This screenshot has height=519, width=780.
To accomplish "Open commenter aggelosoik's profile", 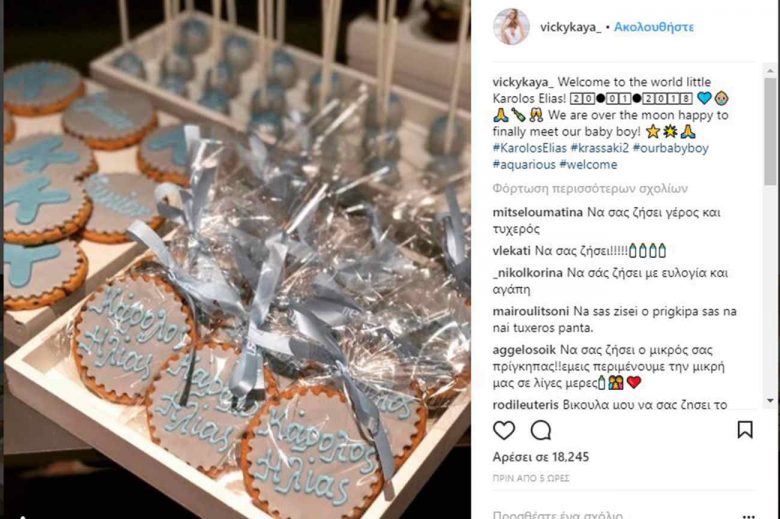I will [524, 350].
